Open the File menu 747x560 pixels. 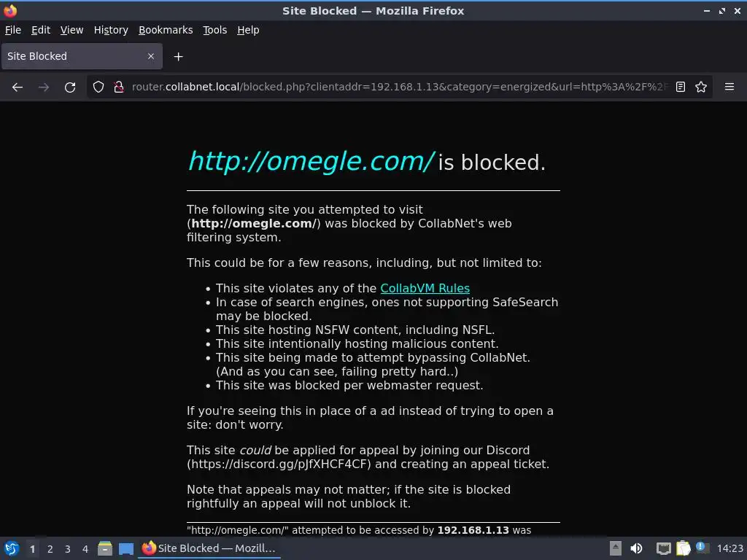coord(13,30)
